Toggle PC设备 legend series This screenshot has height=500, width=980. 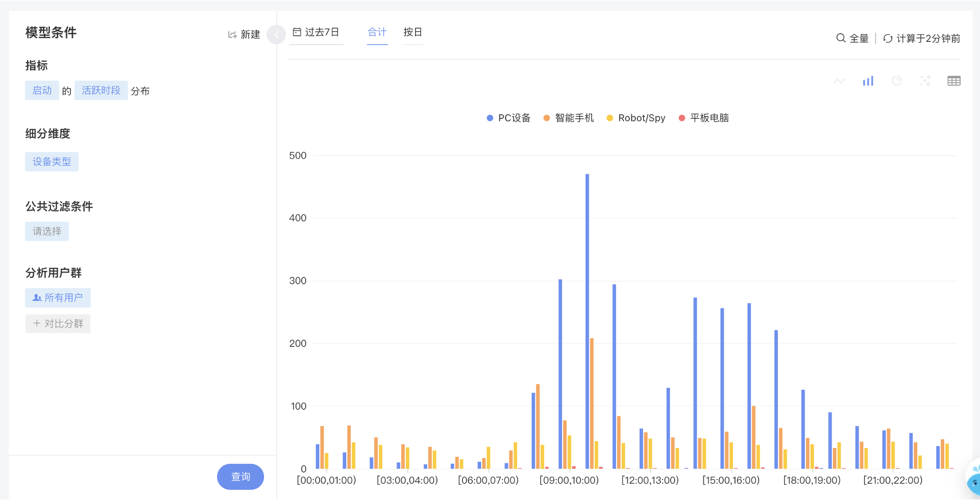coord(509,118)
